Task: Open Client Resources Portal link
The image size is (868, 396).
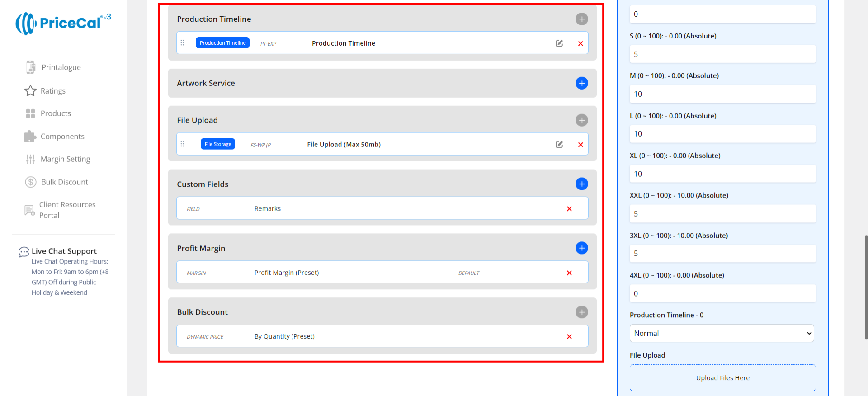Action: point(67,210)
